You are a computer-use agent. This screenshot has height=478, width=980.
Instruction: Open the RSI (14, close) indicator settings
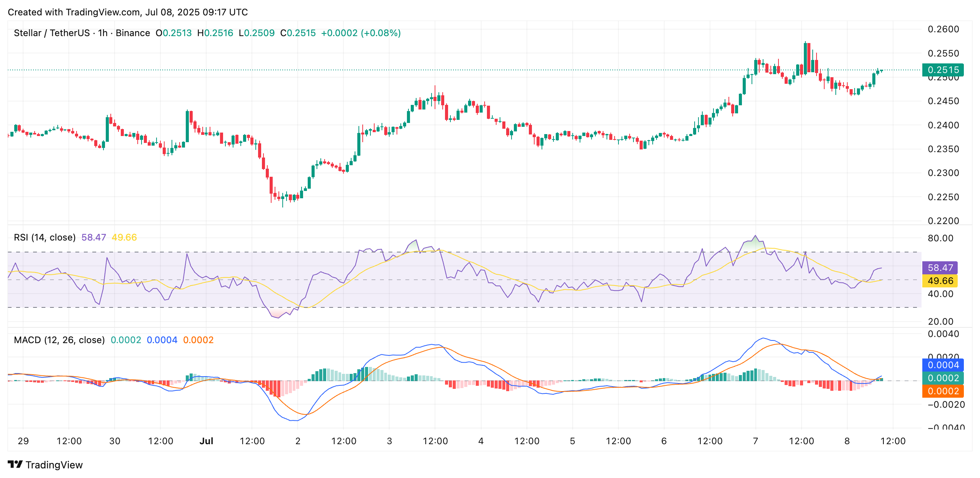click(x=44, y=237)
